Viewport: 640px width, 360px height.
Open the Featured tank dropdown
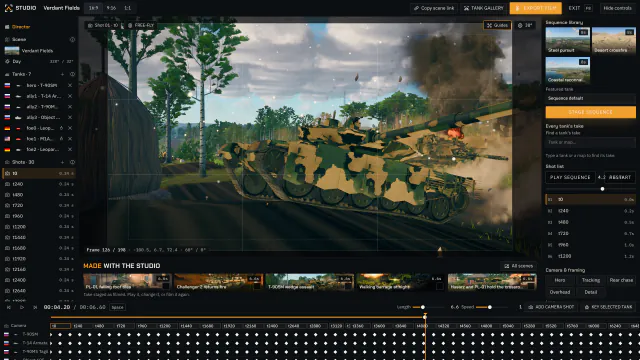click(x=590, y=98)
